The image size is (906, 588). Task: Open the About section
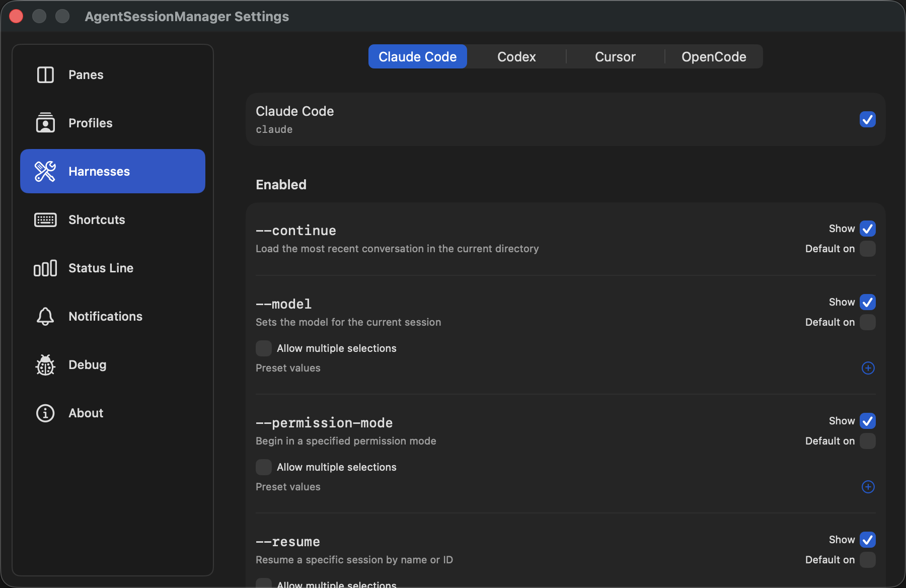coord(113,413)
